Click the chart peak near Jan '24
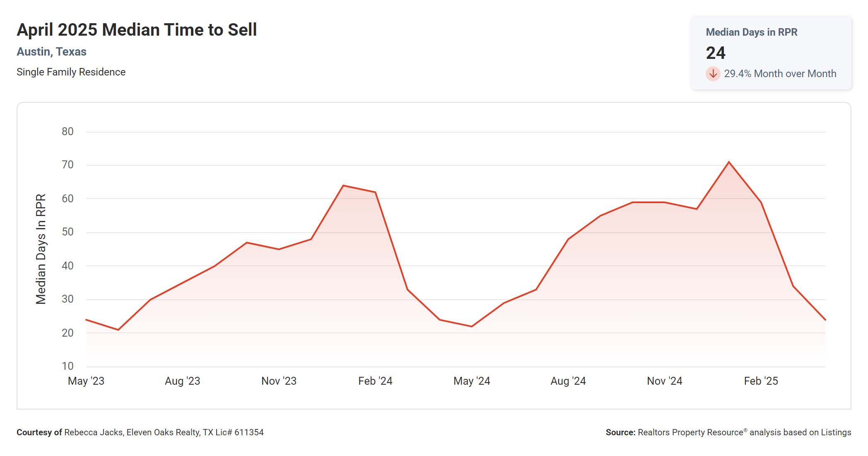Image resolution: width=868 pixels, height=456 pixels. (x=343, y=186)
